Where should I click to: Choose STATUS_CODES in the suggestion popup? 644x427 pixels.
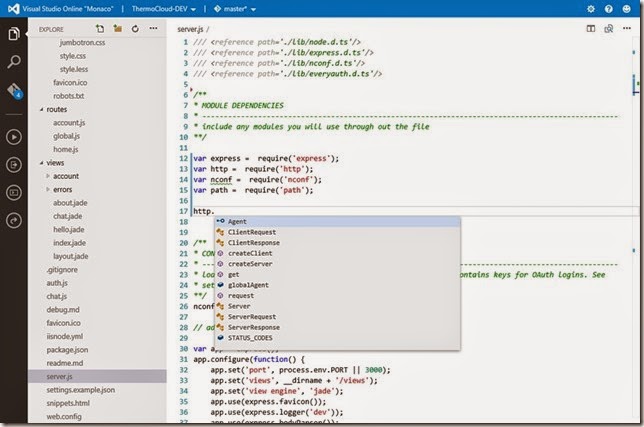point(251,338)
